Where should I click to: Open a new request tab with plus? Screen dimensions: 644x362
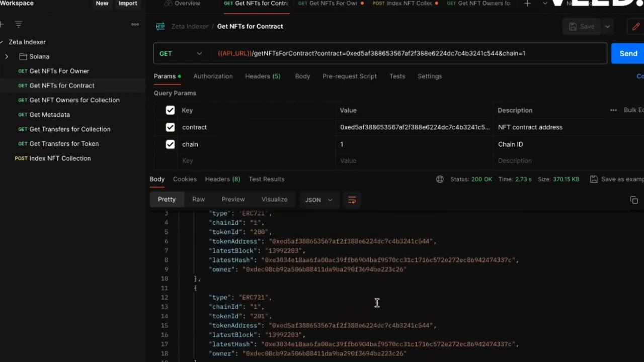527,4
